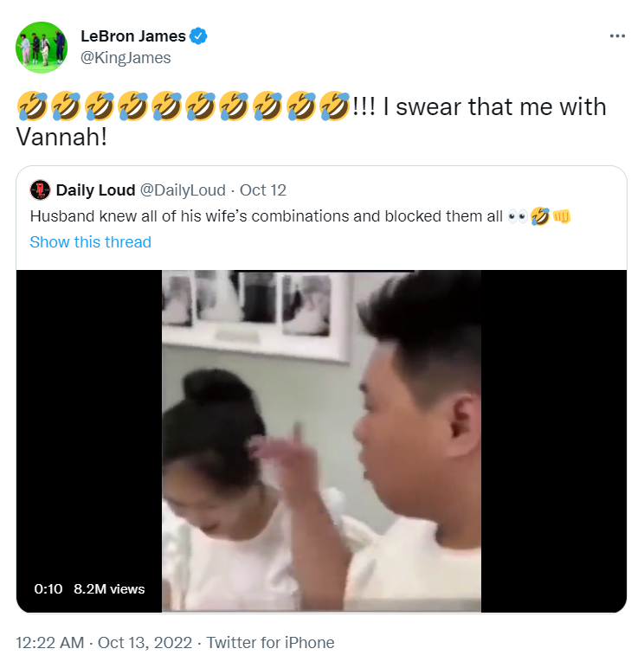Open Daily Loud account name
Viewport: 644px width, 668px height.
tap(95, 190)
